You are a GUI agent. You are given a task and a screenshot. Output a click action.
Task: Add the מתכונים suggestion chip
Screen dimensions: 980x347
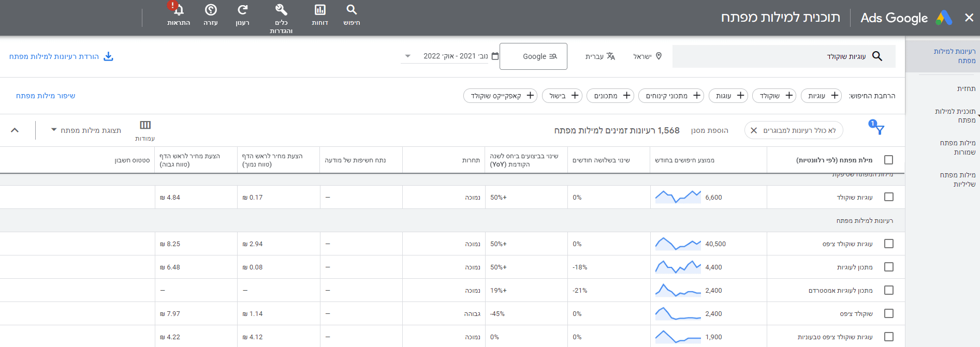tap(610, 96)
